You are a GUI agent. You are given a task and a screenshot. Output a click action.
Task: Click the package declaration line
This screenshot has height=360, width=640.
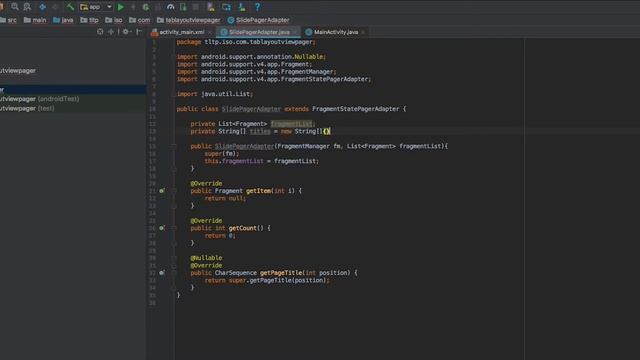coord(246,42)
